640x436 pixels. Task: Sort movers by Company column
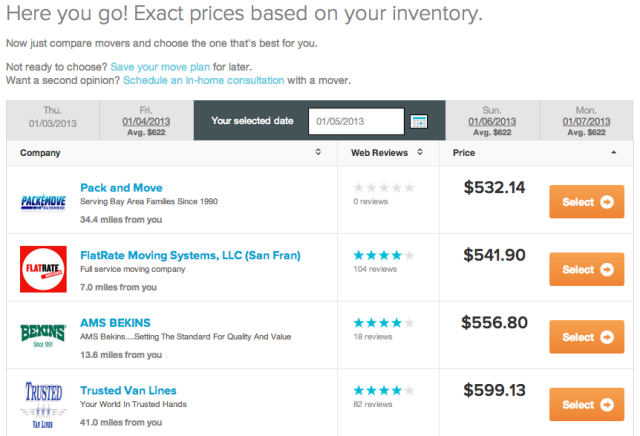[317, 153]
